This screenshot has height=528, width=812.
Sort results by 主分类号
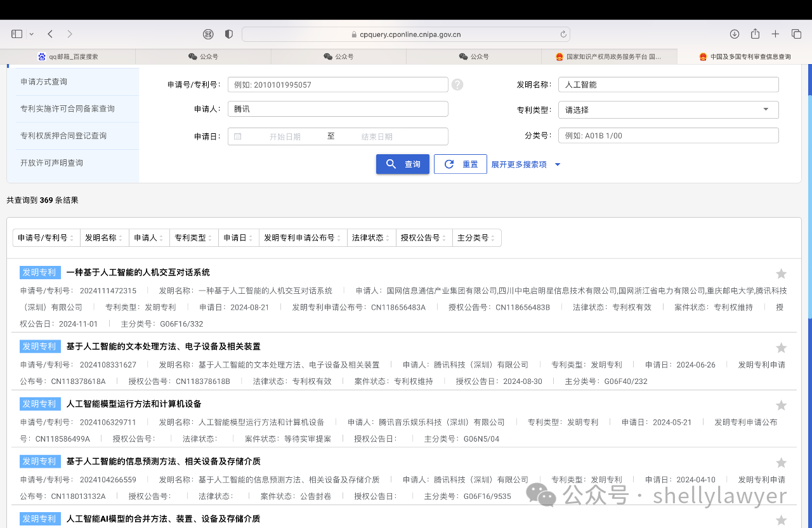[x=476, y=238]
